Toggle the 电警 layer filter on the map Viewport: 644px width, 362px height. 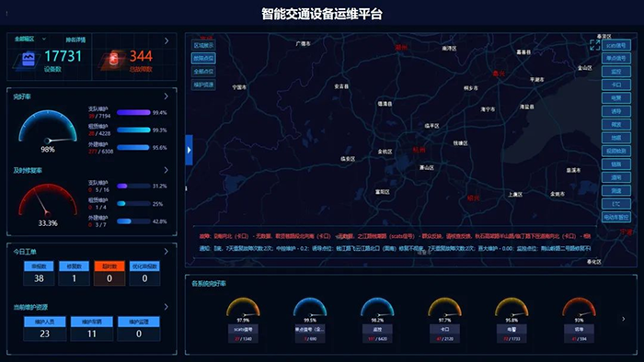pos(616,98)
